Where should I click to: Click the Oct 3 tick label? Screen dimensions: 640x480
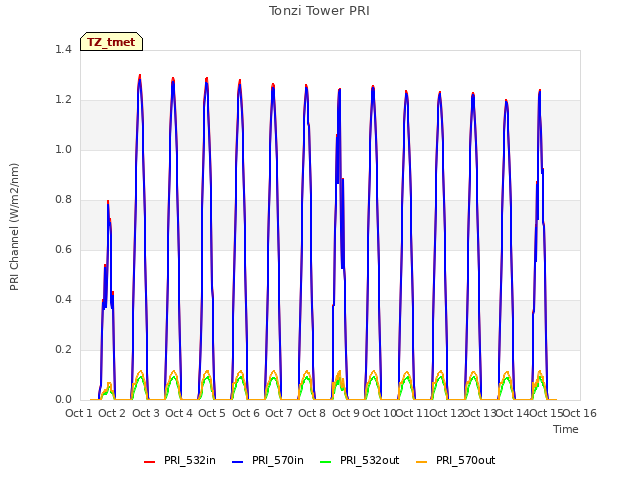tap(146, 413)
